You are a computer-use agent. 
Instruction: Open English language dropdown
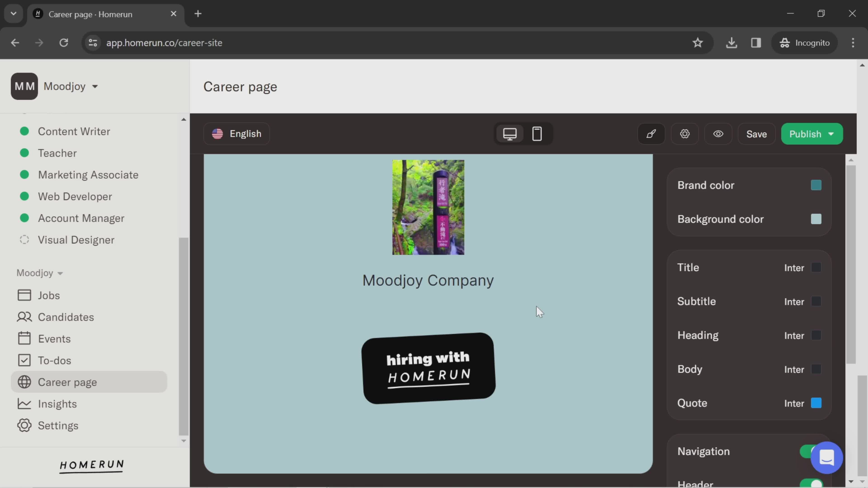(x=236, y=134)
